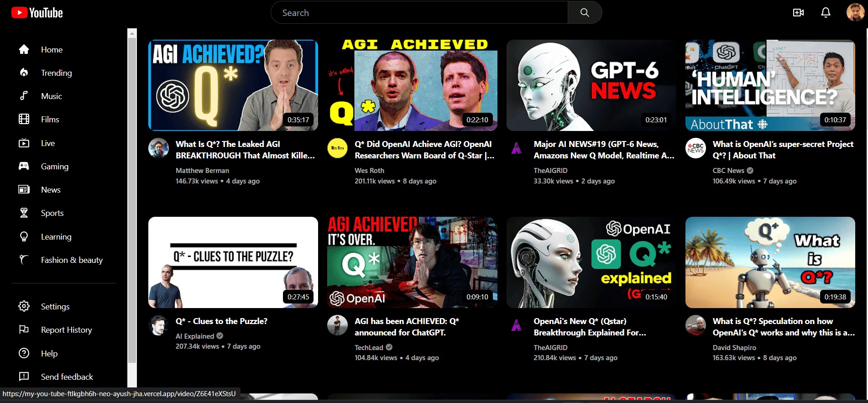Play the 'GPT-6 NEWS' thumbnail

[x=591, y=85]
